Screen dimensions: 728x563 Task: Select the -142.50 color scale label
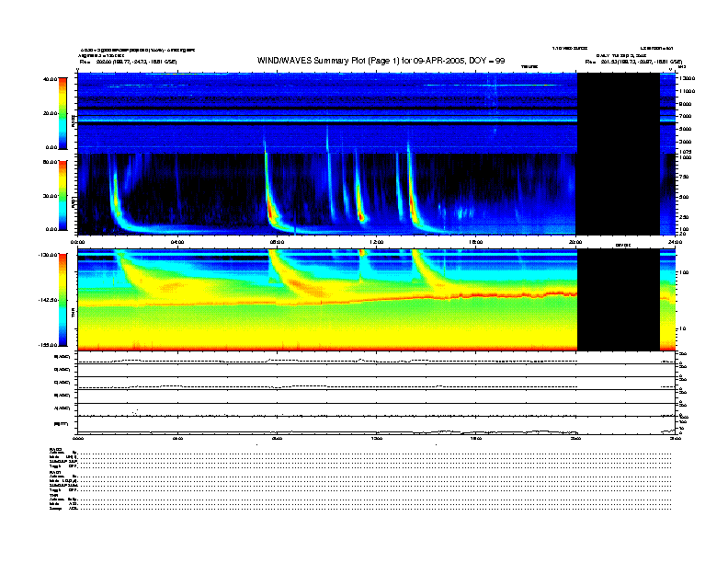coord(48,300)
